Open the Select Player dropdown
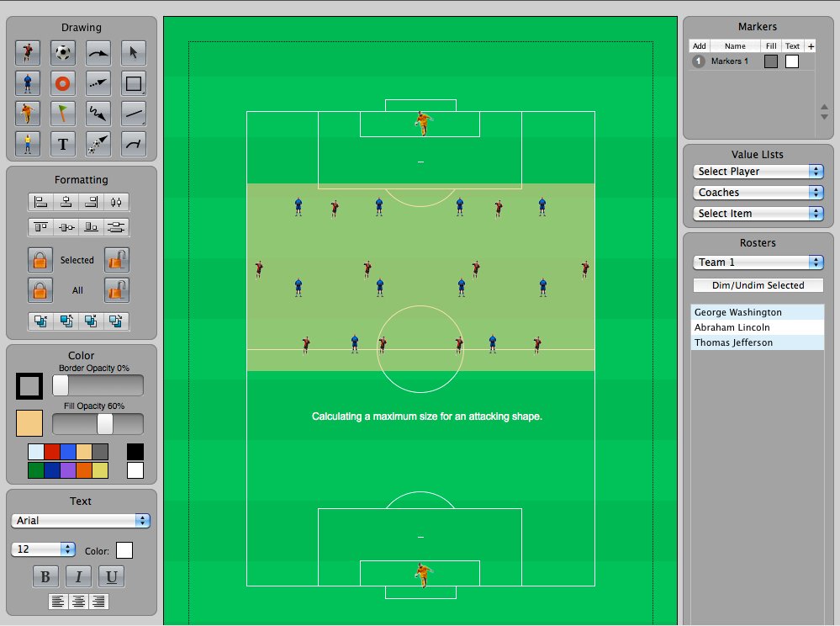Screen dimensions: 840x626 click(x=758, y=172)
